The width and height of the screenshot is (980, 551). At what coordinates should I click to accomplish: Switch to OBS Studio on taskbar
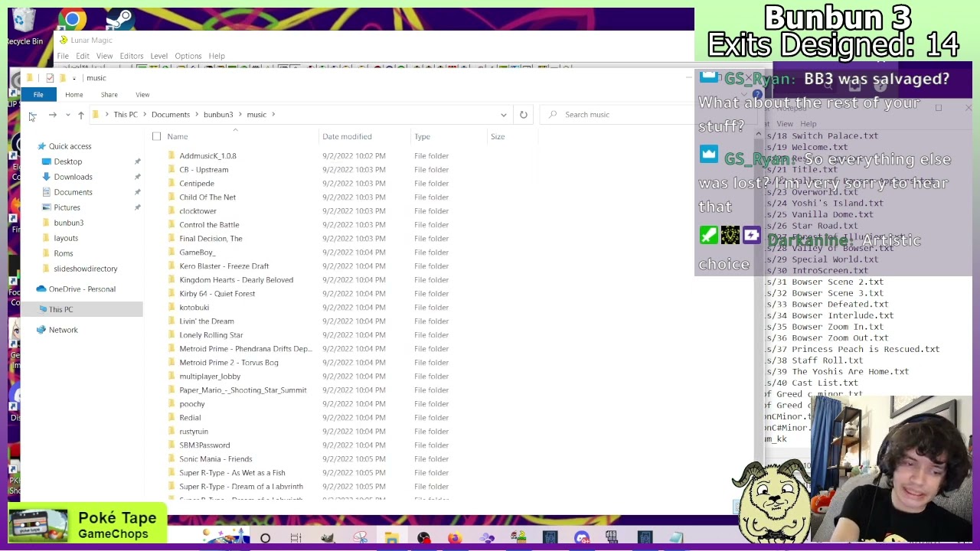[x=423, y=539]
